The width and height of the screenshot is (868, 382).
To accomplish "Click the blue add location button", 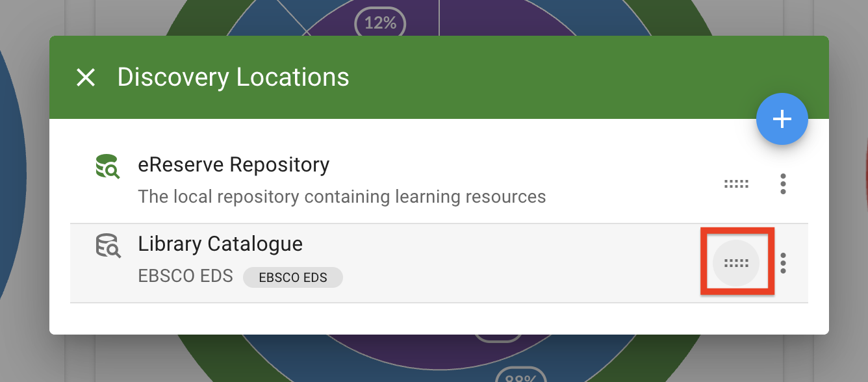I will 782,120.
